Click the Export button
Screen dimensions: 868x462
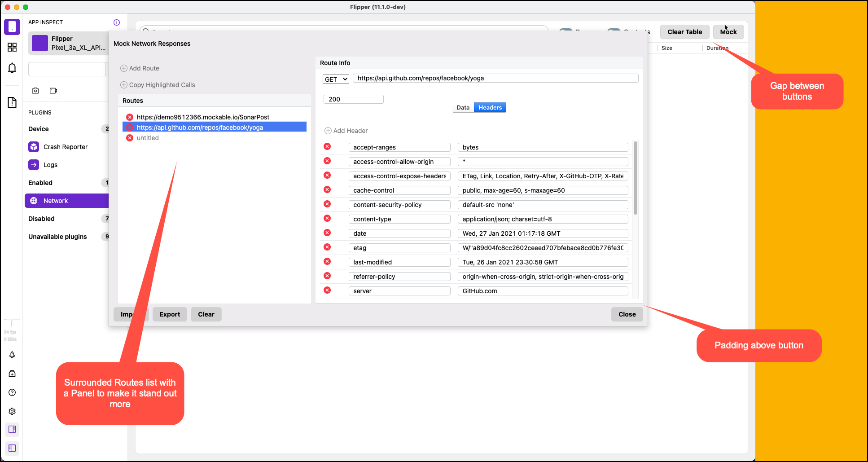click(x=170, y=314)
